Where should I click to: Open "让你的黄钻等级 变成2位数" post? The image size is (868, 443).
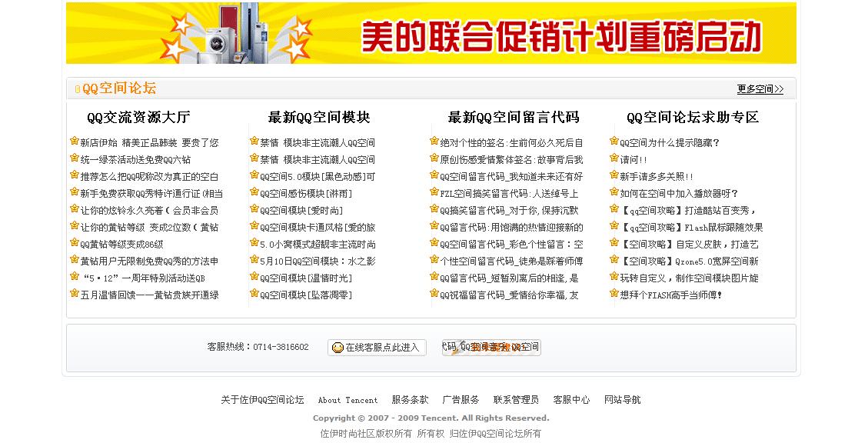149,228
